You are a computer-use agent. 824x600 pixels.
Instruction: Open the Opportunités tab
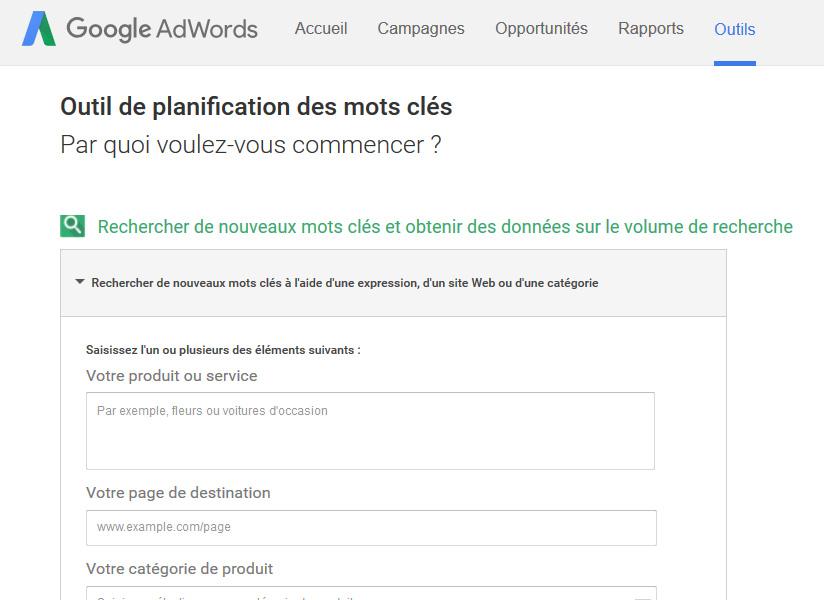541,28
